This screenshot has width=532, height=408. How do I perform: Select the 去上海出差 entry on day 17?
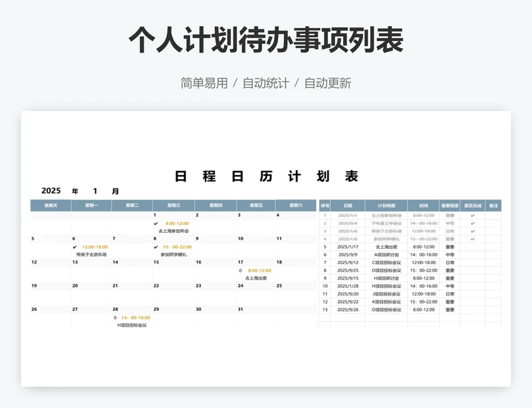(x=255, y=278)
